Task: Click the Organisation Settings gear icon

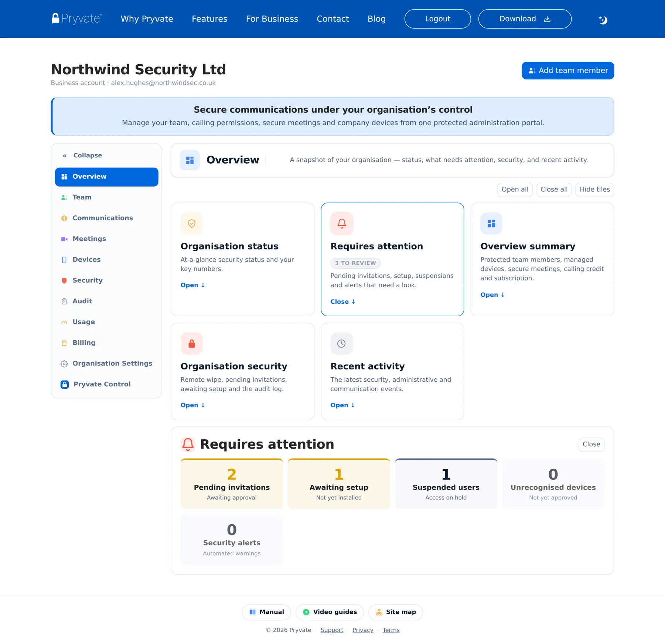Action: [64, 364]
